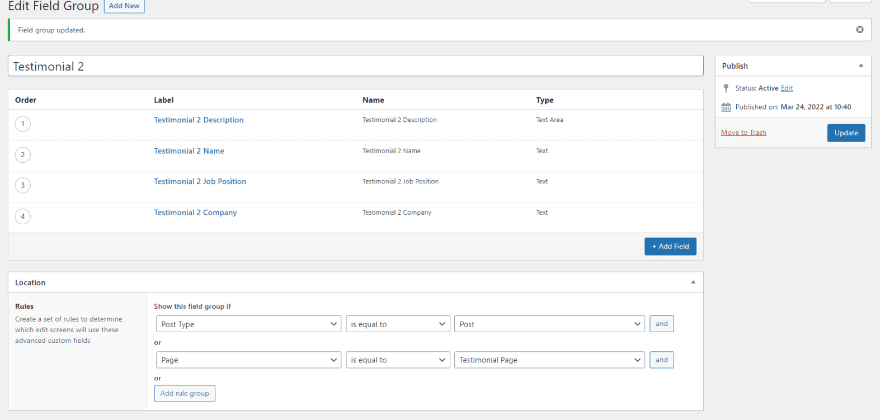Click the order number 1 circle
Viewport: 880px width, 420px height.
(x=23, y=124)
